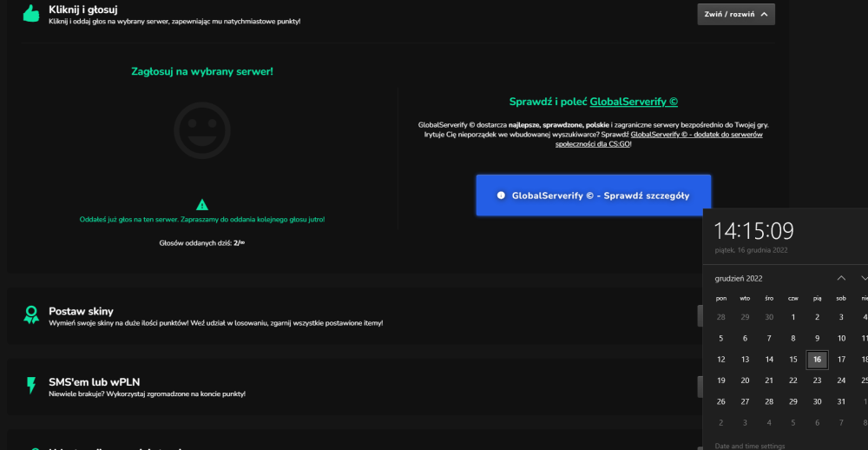The width and height of the screenshot is (868, 450).
Task: Click the lightning bolt icon beside SMS'em lub wPLN
Action: pyautogui.click(x=31, y=385)
